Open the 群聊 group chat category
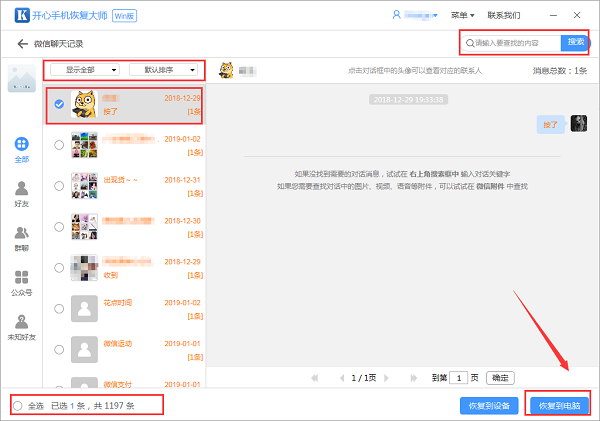Image resolution: width=600 pixels, height=421 pixels. tap(21, 238)
